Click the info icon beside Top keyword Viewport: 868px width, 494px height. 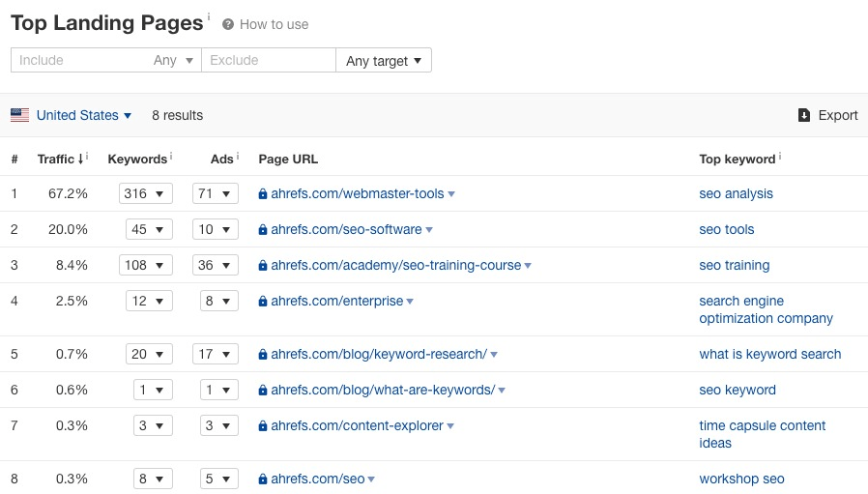(x=780, y=157)
